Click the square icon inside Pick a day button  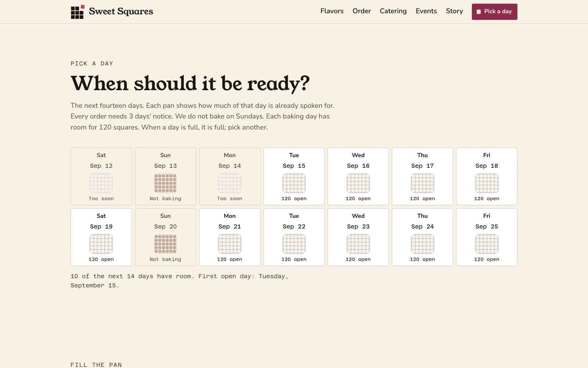pyautogui.click(x=479, y=12)
